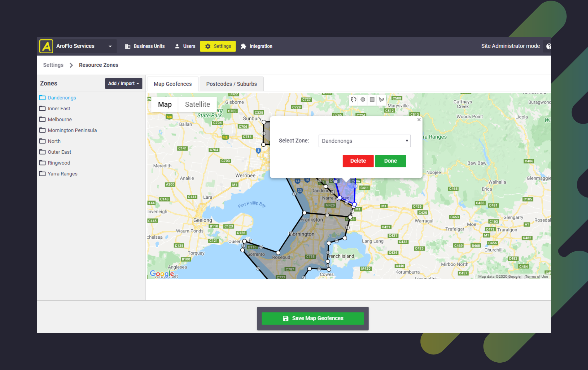This screenshot has width=588, height=370.
Task: Click the Frankston polygon vertex
Action: 304,213
